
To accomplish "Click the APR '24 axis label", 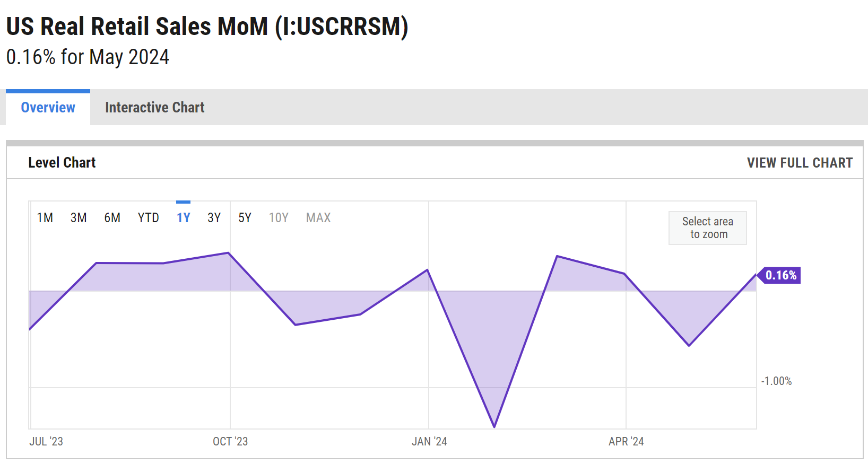I will (x=626, y=441).
